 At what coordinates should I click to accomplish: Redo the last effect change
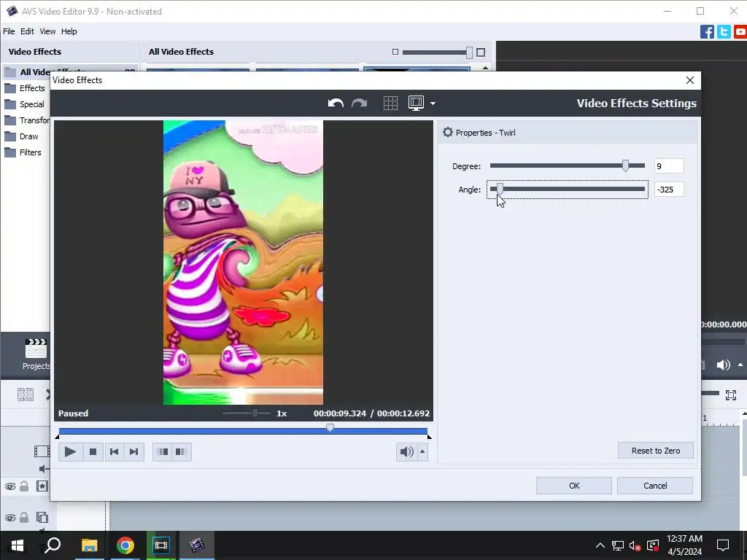point(359,104)
